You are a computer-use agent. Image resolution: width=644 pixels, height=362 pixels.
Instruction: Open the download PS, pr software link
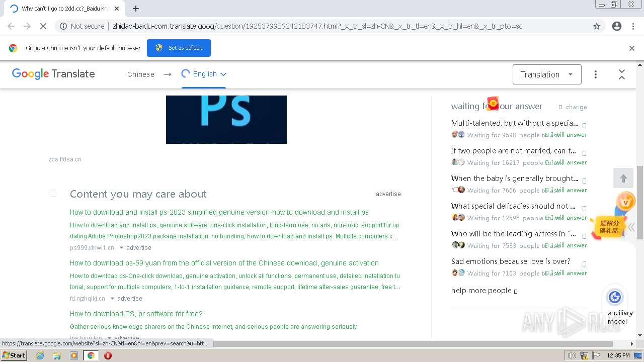(136, 314)
